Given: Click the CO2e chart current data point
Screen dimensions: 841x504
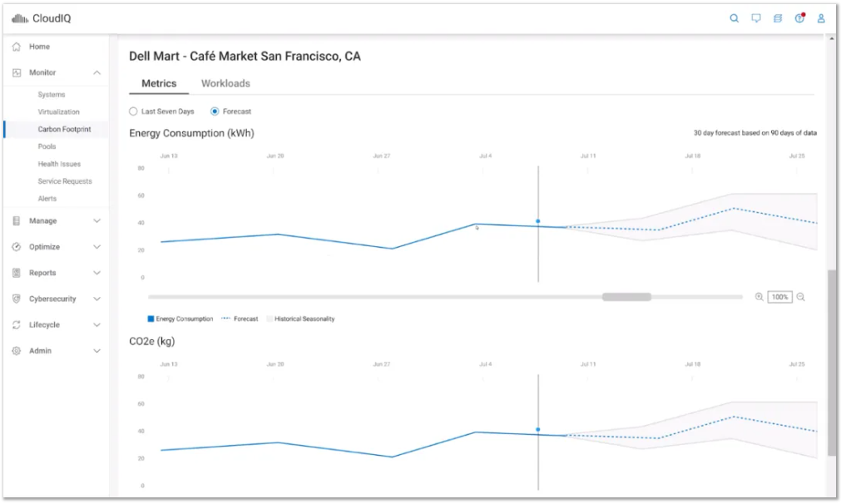Looking at the screenshot, I should point(538,429).
